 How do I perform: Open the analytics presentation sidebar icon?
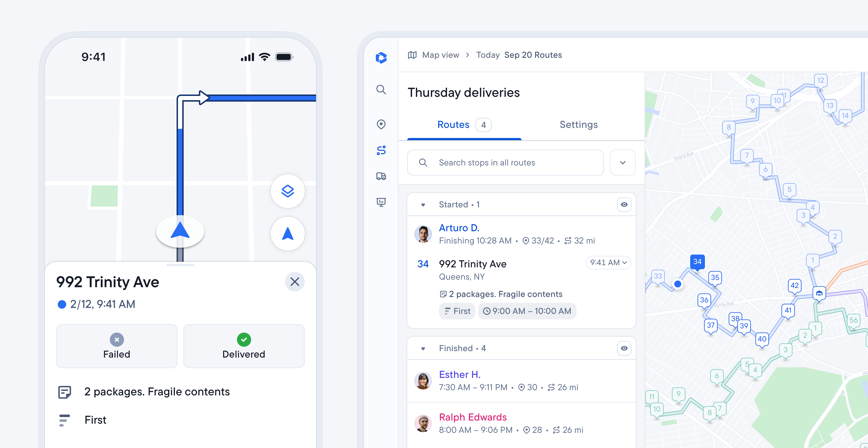coord(381,202)
